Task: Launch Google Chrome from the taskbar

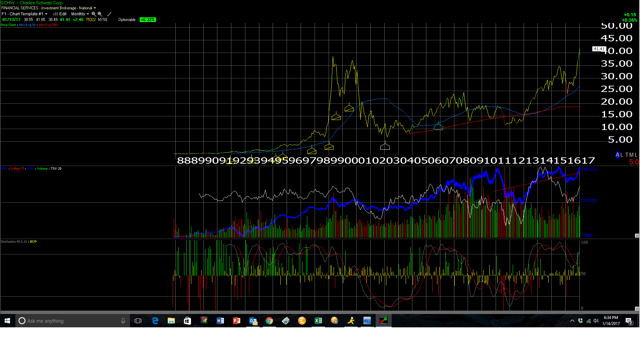Action: (x=269, y=321)
